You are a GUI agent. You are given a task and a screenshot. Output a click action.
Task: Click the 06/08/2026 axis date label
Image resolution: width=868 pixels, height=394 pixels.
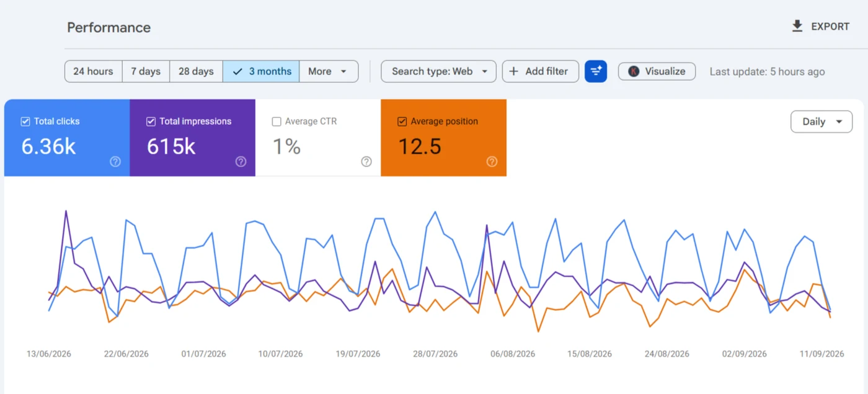click(513, 354)
